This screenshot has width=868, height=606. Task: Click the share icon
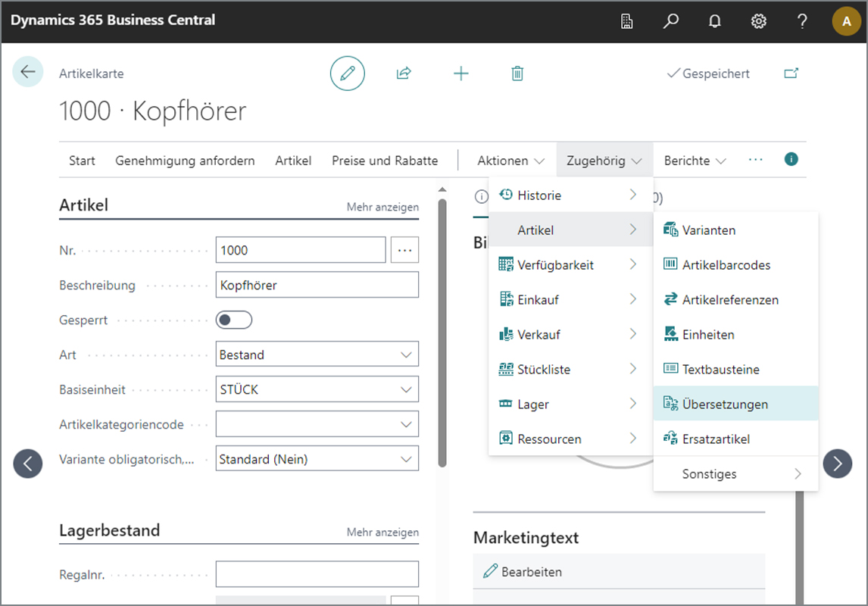(404, 73)
